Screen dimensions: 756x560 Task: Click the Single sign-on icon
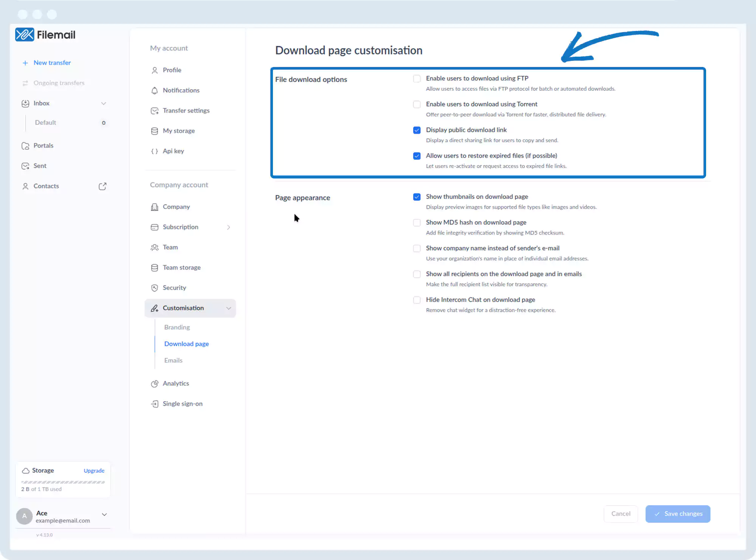[154, 404]
